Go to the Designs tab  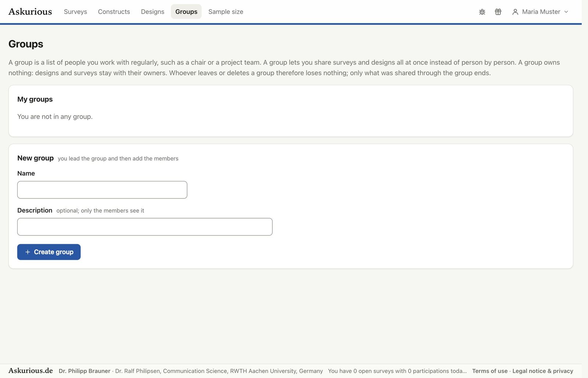153,12
